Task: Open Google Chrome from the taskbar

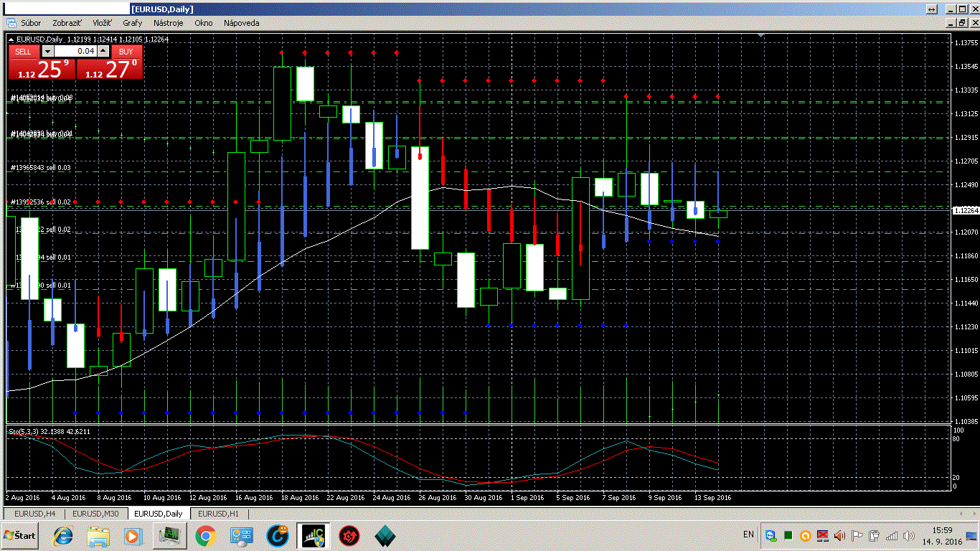Action: (205, 535)
